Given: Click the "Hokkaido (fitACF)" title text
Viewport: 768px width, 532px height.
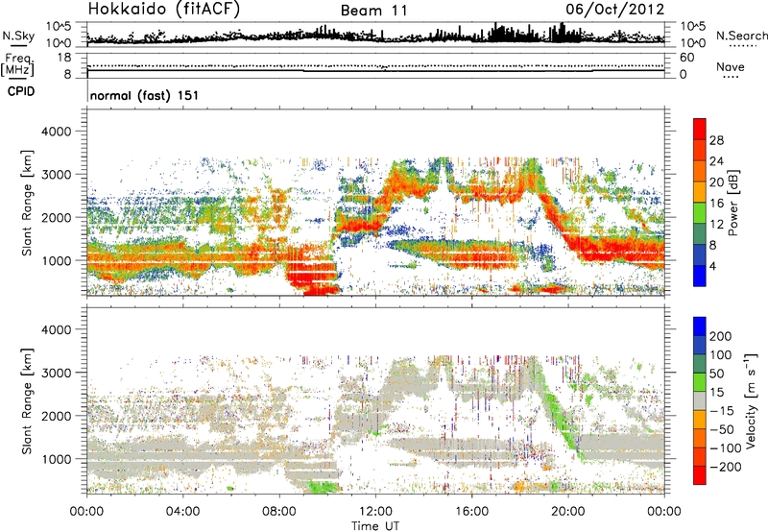Looking at the screenshot, I should 164,9.
